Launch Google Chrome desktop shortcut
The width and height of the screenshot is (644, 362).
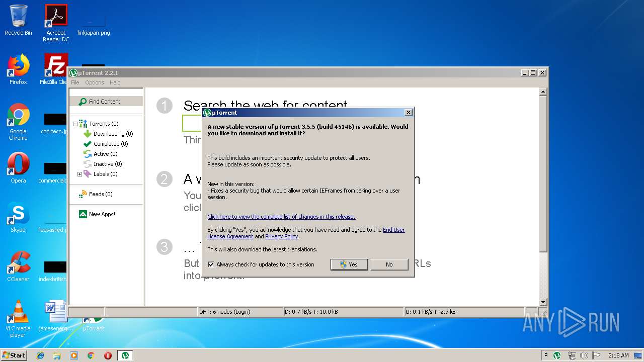pyautogui.click(x=18, y=122)
